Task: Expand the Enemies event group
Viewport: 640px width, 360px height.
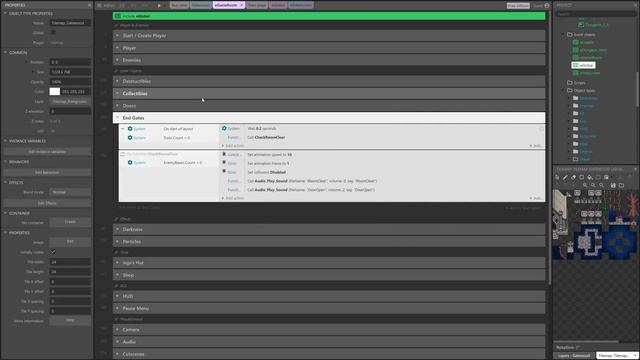Action: (x=117, y=60)
